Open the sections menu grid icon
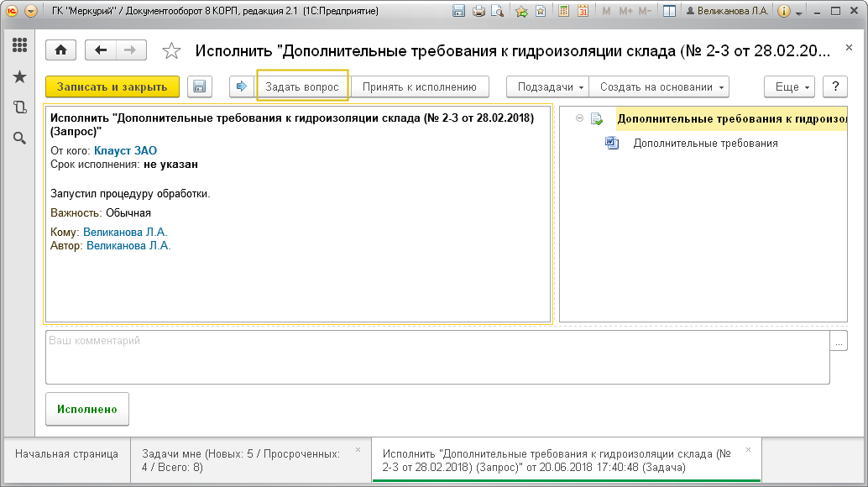The height and width of the screenshot is (487, 868). pyautogui.click(x=19, y=45)
